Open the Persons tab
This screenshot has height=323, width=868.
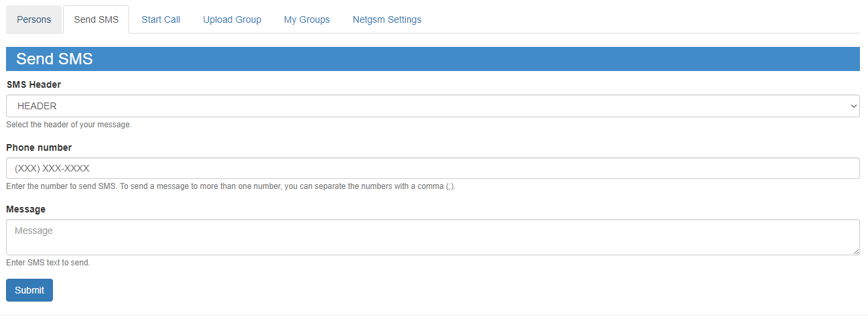click(33, 19)
